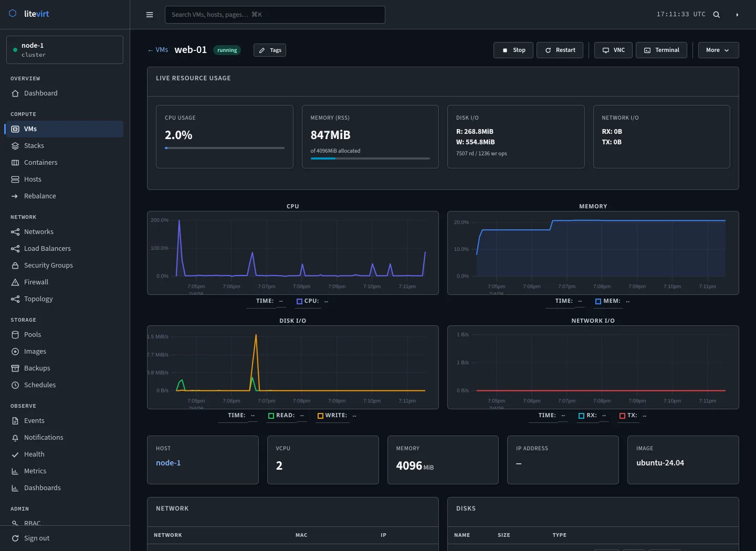The image size is (756, 551).
Task: Open Security Groups in the sidebar
Action: [x=65, y=266]
